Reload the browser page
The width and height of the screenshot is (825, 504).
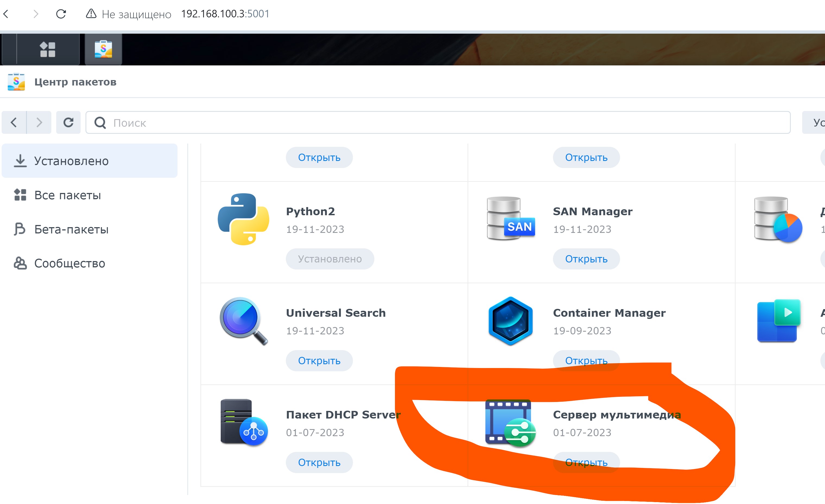click(x=61, y=14)
